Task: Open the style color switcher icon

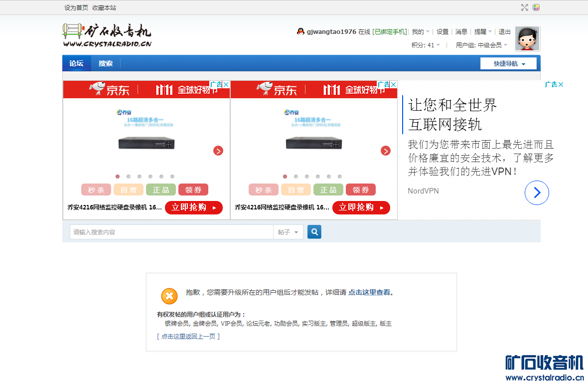Action: [536, 7]
